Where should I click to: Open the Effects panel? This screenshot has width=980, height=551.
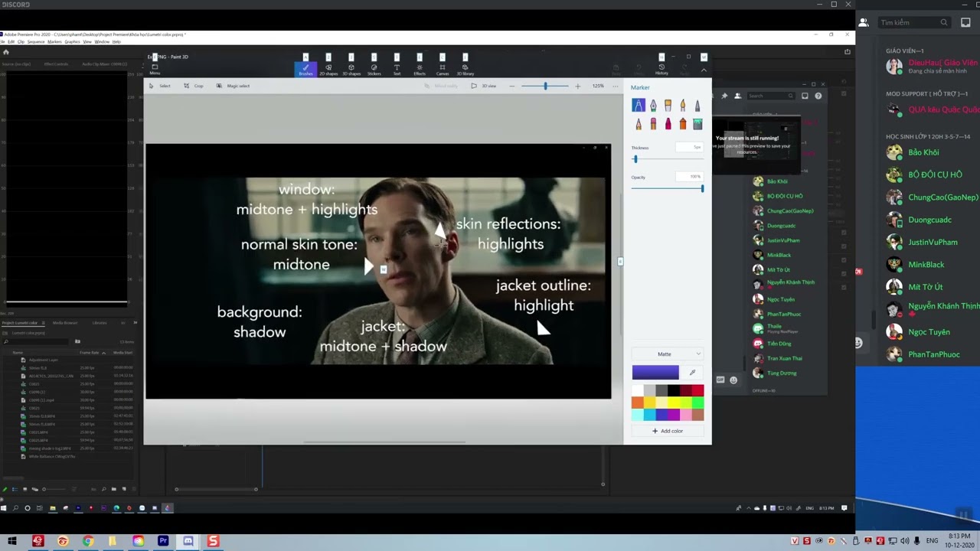420,68
